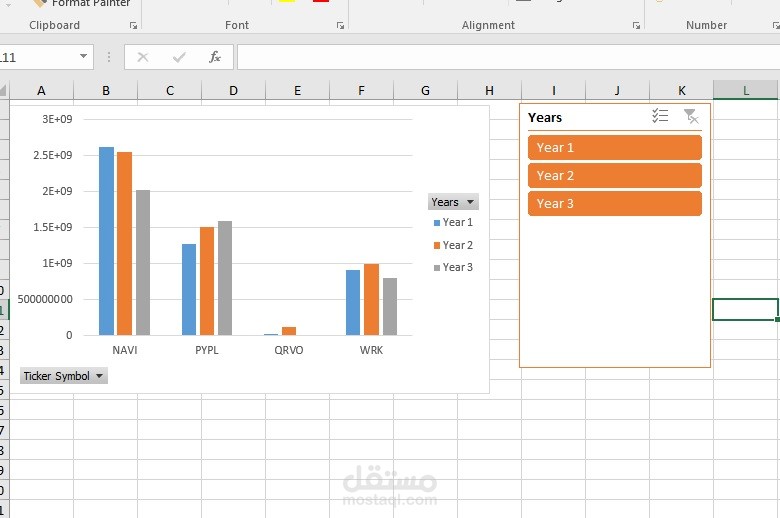Confirm entry with the checkmark icon
The image size is (780, 518).
[179, 57]
